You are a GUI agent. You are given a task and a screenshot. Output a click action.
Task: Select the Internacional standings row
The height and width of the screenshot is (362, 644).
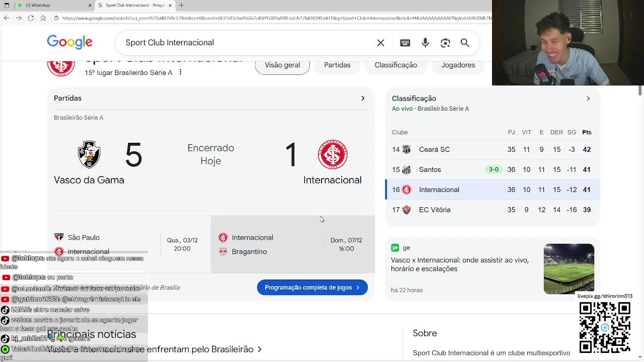point(493,190)
